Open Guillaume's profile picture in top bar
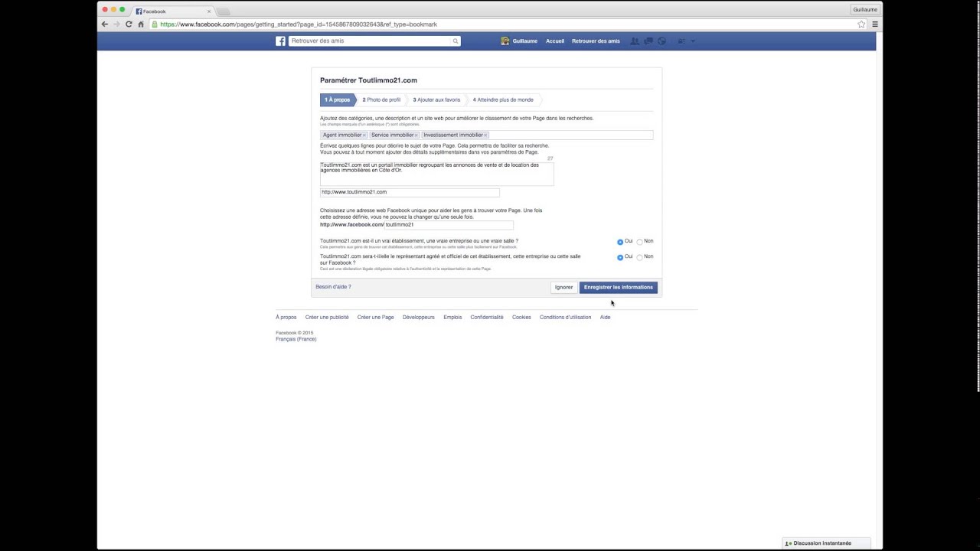Screen dimensions: 980x551 tap(505, 41)
